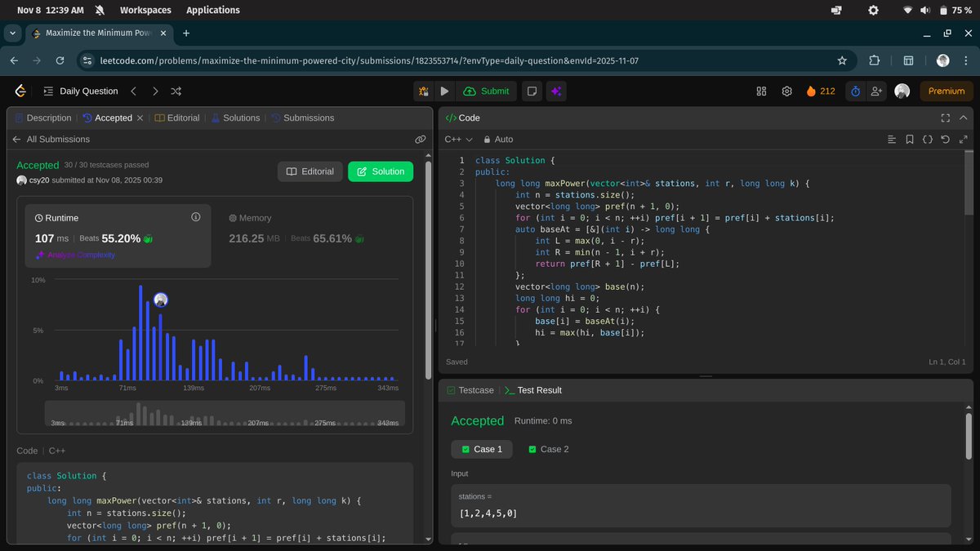Image resolution: width=980 pixels, height=551 pixels.
Task: Expand editor with diagonal arrows icon
Action: tap(964, 140)
